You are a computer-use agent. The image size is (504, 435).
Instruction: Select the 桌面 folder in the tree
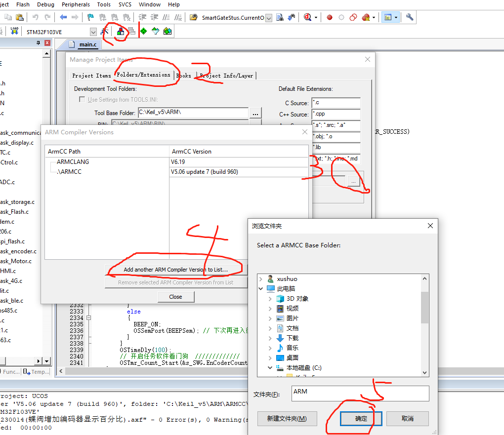point(293,357)
